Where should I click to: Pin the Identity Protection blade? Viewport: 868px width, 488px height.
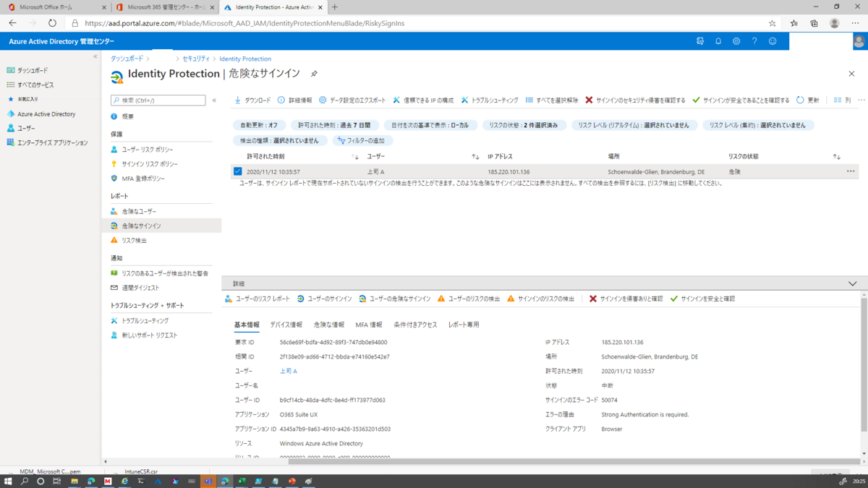(x=314, y=74)
